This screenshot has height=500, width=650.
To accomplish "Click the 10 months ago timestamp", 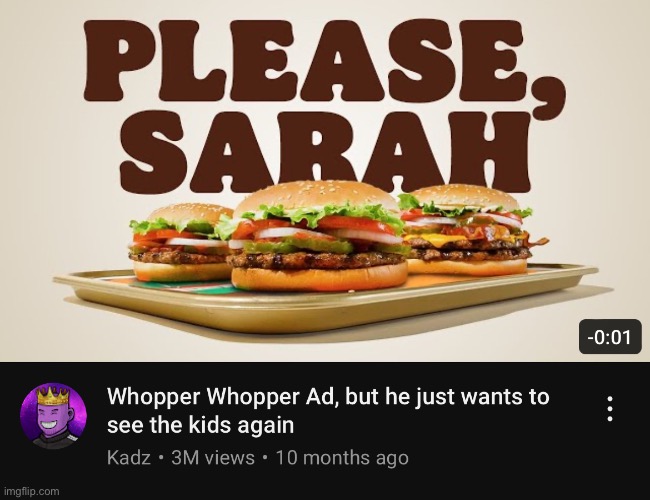I will (342, 458).
